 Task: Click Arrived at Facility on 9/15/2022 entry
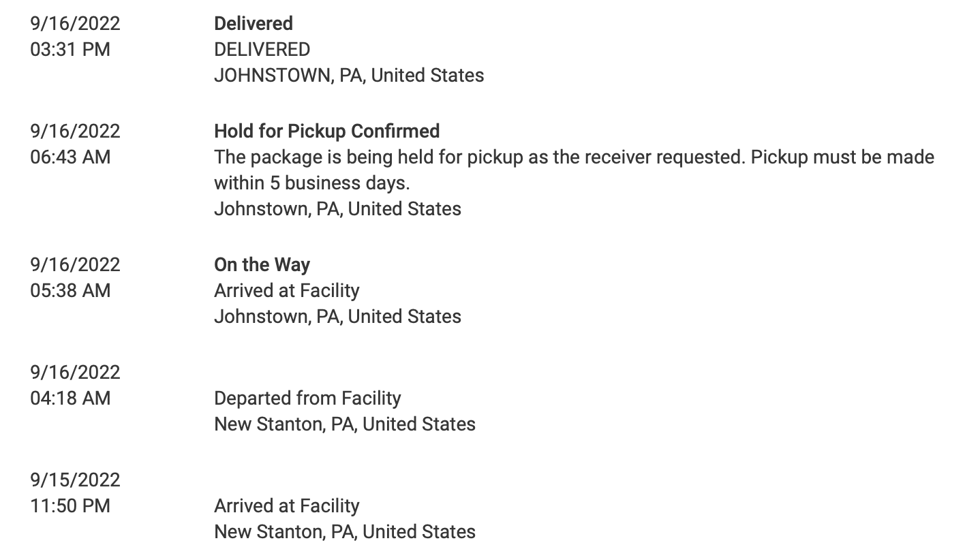tap(287, 505)
